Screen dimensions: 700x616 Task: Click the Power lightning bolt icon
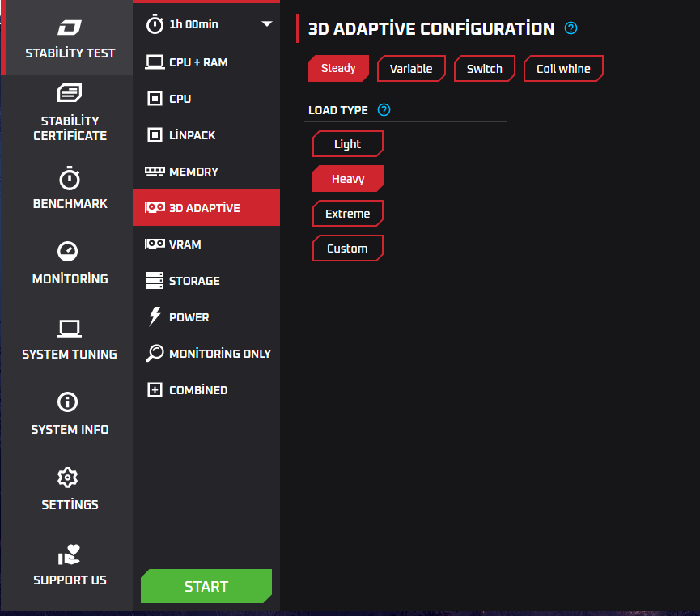pos(155,316)
